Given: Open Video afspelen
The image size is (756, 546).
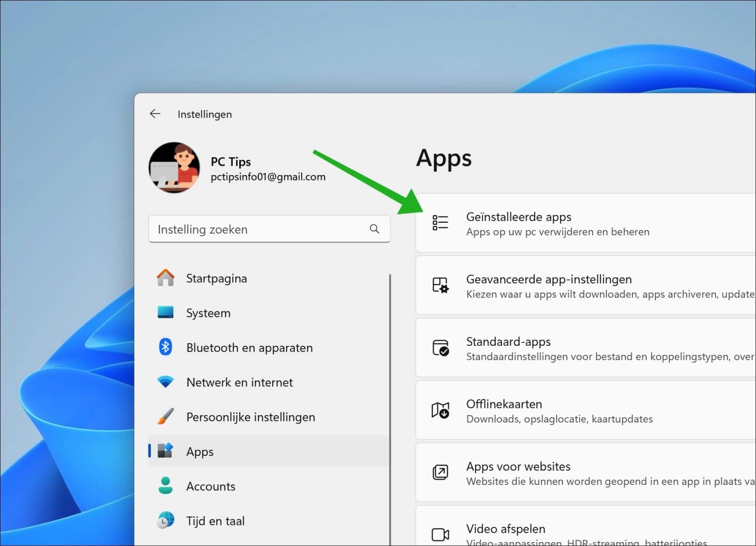Looking at the screenshot, I should pyautogui.click(x=586, y=526).
